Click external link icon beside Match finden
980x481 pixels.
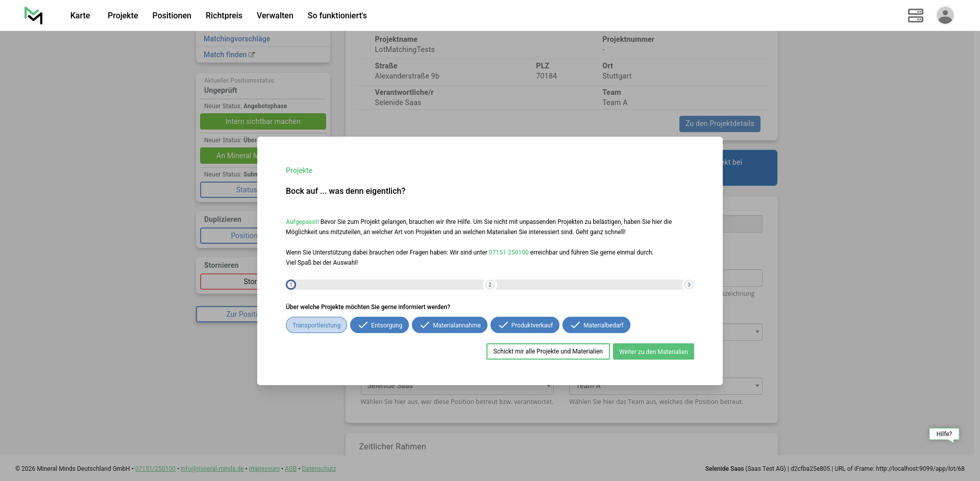point(252,55)
